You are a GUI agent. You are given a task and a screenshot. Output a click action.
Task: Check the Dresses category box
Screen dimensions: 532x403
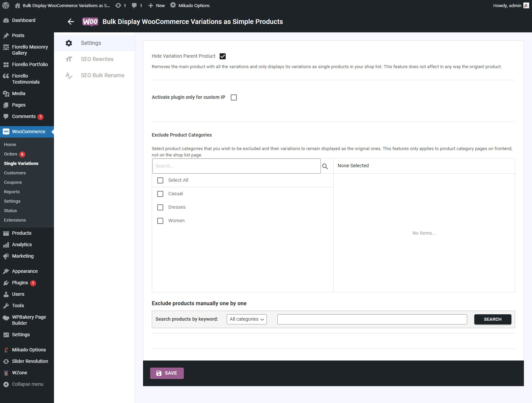coord(160,207)
